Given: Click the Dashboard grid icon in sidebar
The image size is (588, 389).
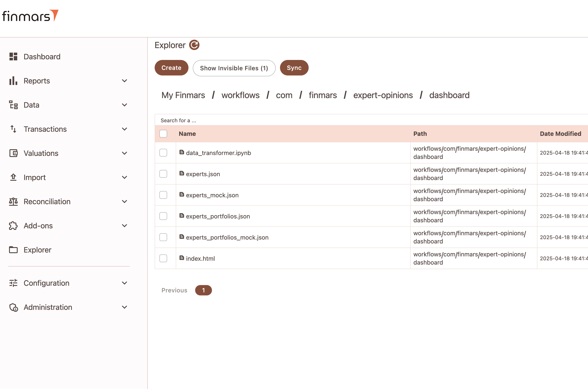Looking at the screenshot, I should pos(13,56).
